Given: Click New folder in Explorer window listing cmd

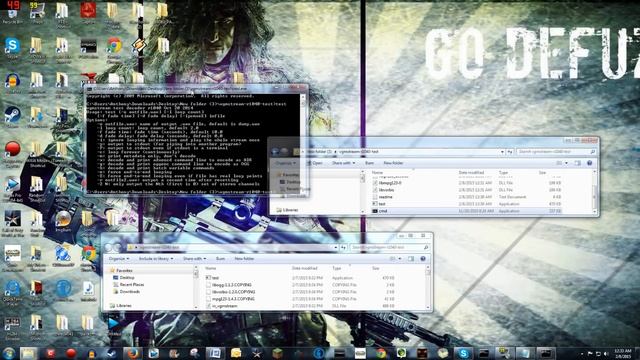Looking at the screenshot, I should (x=393, y=163).
